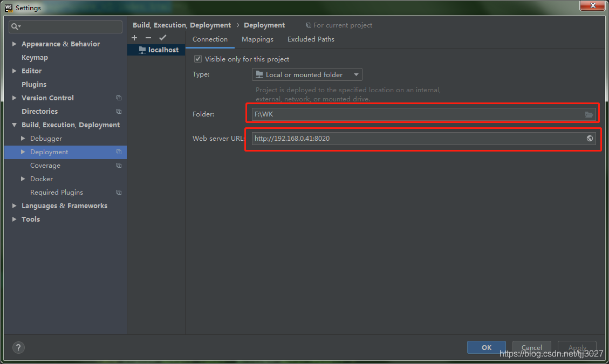
Task: Click the Apply button
Action: pos(577,347)
